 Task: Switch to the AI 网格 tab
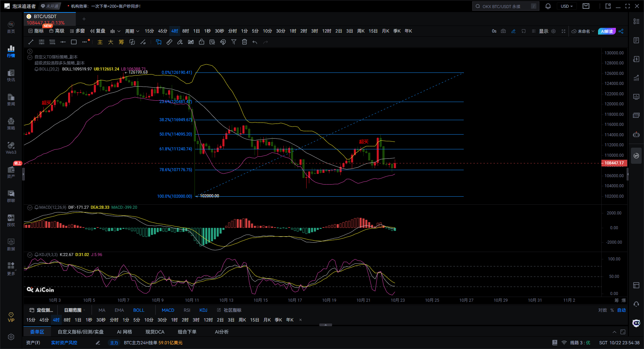124,332
